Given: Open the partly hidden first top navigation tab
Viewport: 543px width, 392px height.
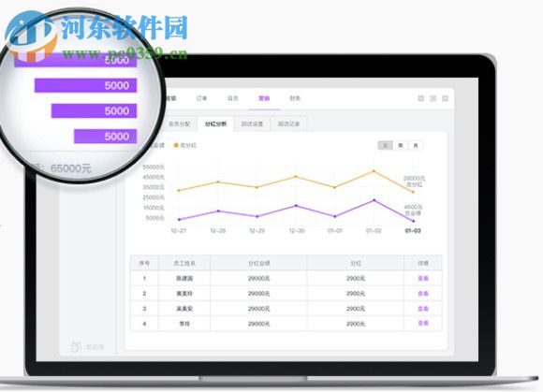Looking at the screenshot, I should click(171, 98).
